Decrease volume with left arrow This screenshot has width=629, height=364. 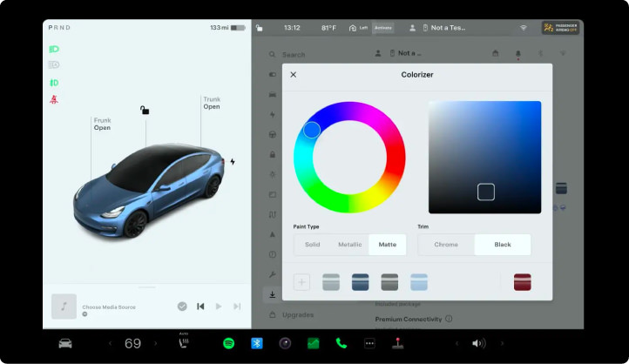pos(456,343)
